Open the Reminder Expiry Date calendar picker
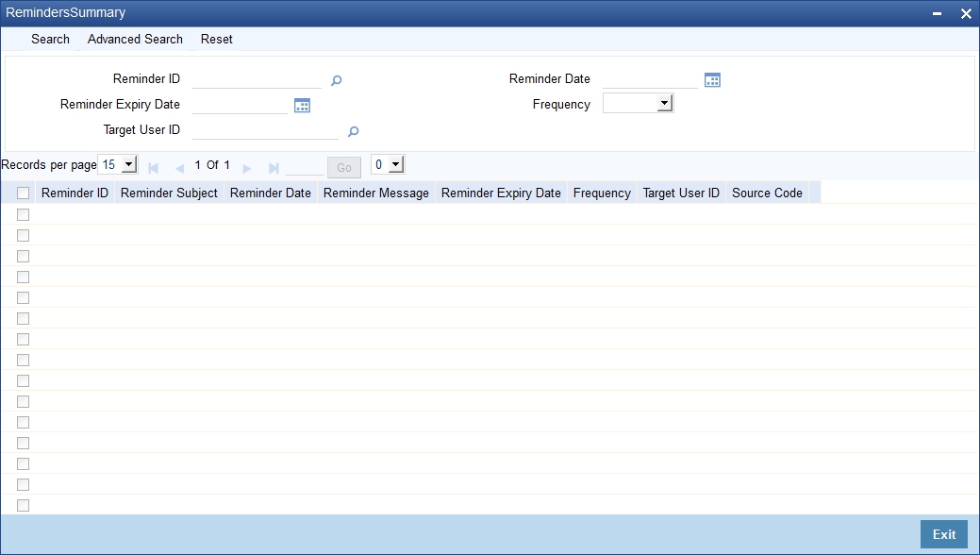Viewport: 980px width, 555px height. 302,106
